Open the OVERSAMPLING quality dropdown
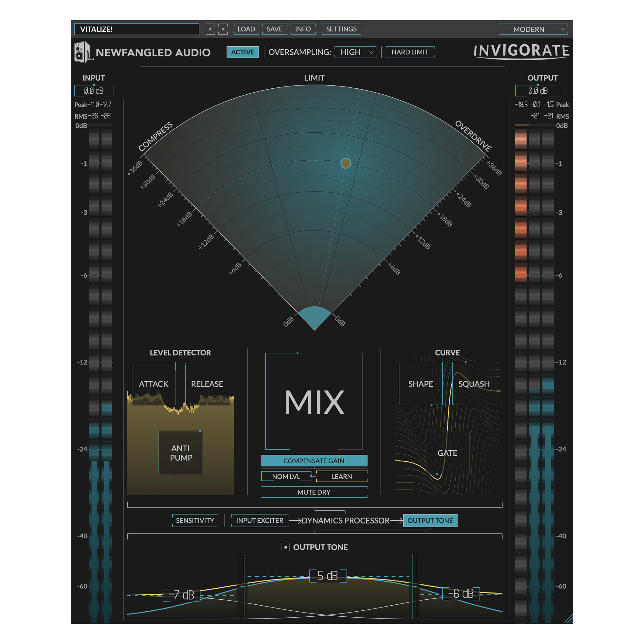The height and width of the screenshot is (644, 644). click(x=355, y=52)
